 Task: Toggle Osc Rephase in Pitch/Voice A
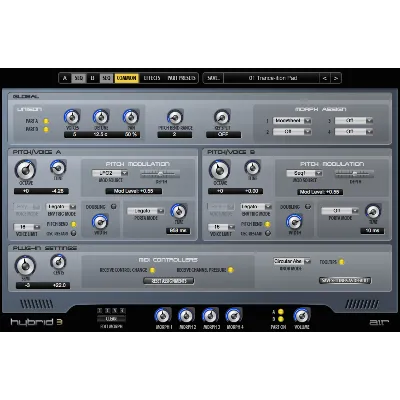[74, 233]
